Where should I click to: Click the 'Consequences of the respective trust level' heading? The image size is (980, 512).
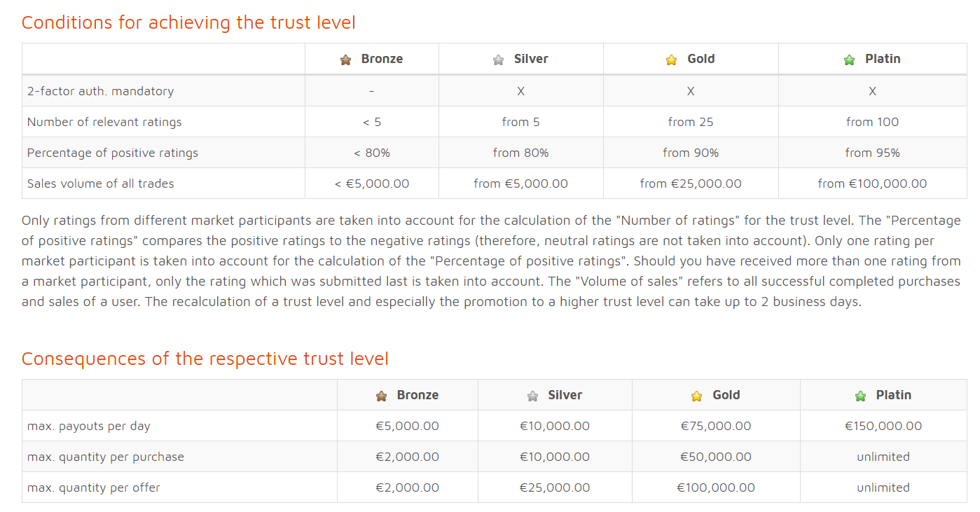(x=205, y=359)
